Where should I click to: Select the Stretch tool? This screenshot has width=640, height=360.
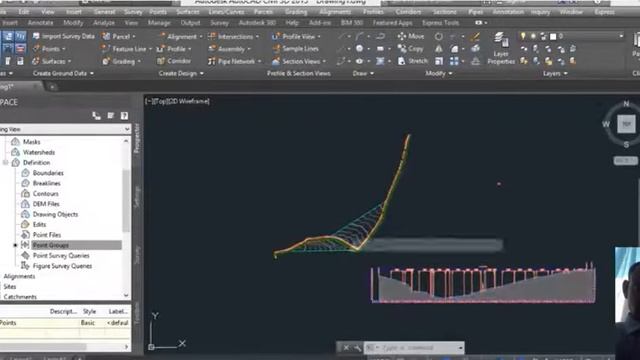413,61
